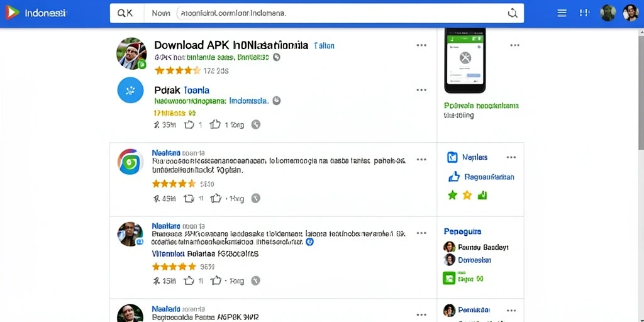The width and height of the screenshot is (644, 322).
Task: Open the QK menu in the search bar
Action: (125, 13)
